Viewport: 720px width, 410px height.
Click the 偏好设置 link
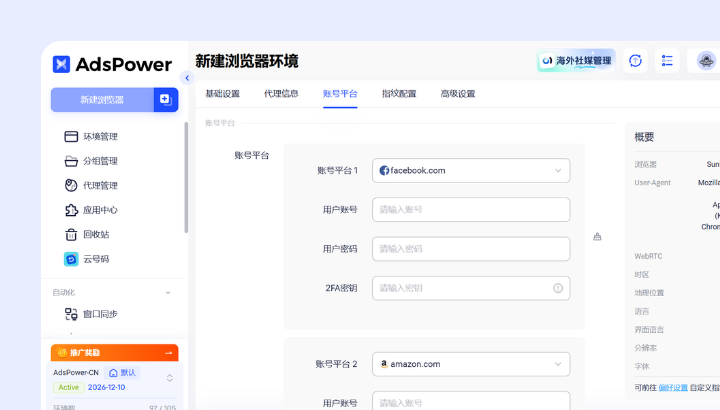tap(673, 388)
